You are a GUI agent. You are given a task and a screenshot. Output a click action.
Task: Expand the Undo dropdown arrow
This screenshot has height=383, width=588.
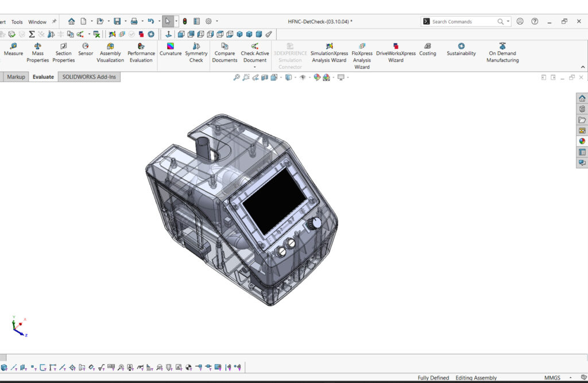click(159, 21)
